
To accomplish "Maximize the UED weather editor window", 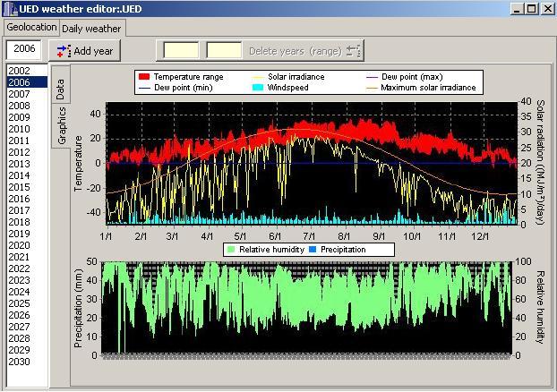I will [x=531, y=9].
